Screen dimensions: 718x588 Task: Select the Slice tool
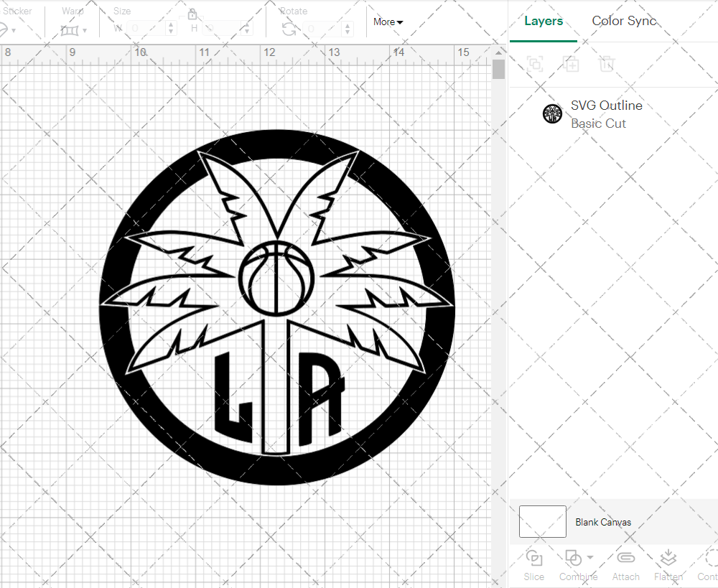[533, 564]
